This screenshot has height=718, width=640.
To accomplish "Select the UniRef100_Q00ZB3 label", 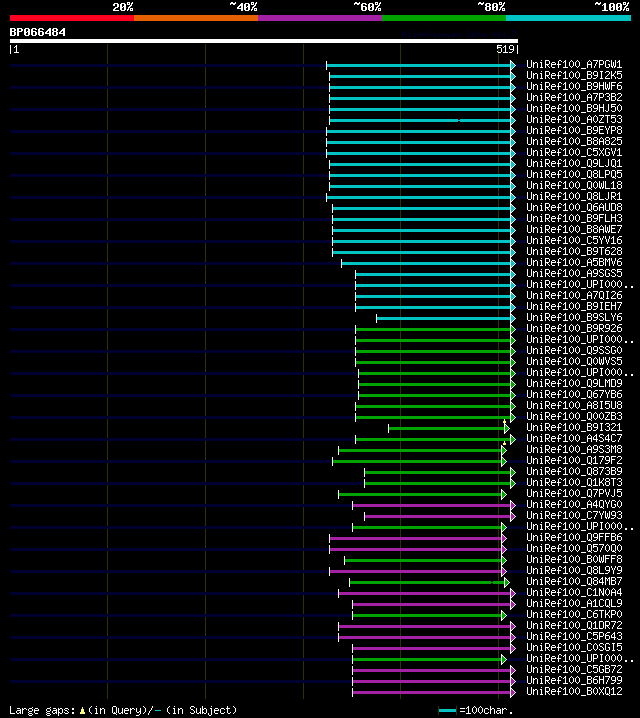I will pyautogui.click(x=574, y=416).
